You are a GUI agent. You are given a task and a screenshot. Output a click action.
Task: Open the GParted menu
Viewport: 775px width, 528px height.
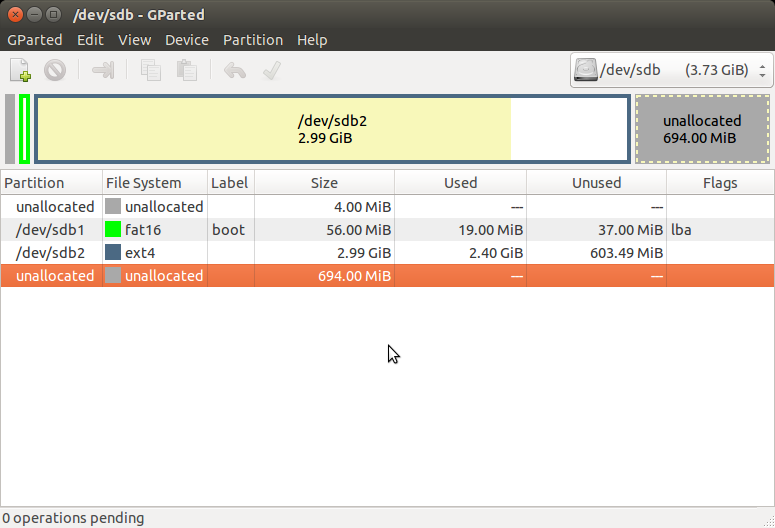tap(35, 40)
